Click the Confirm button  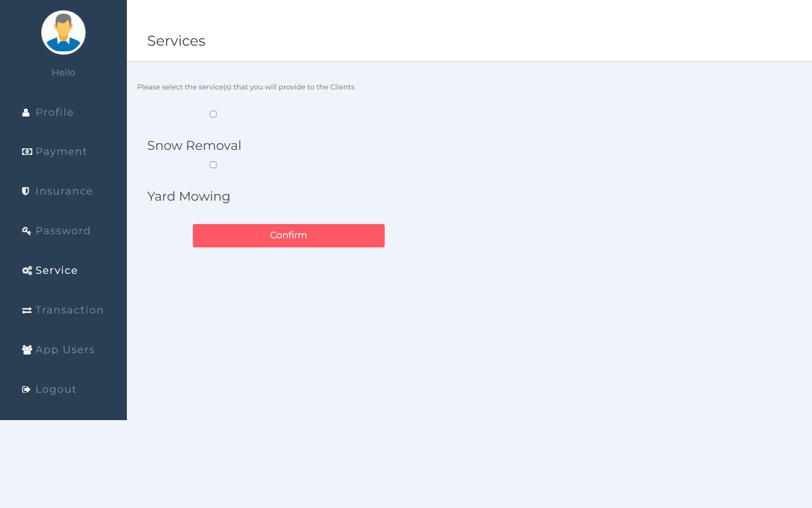[289, 236]
